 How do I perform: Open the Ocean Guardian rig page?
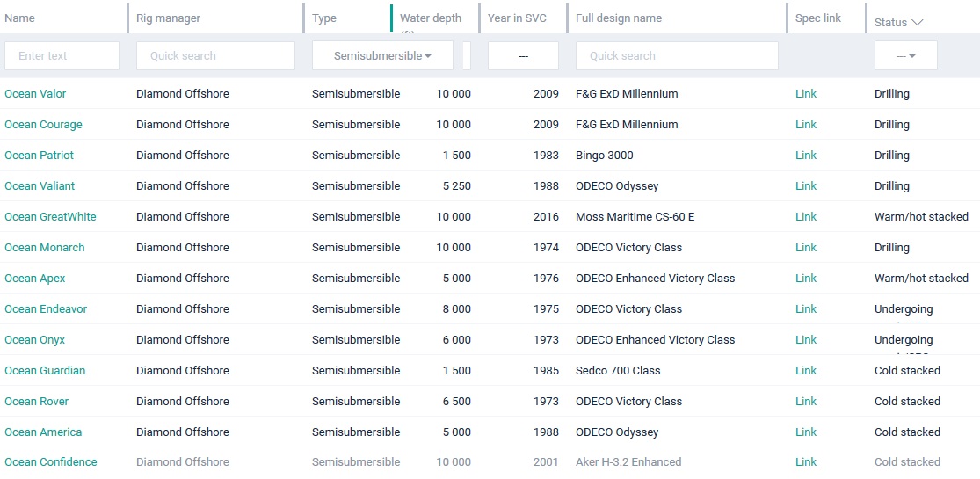(x=44, y=370)
